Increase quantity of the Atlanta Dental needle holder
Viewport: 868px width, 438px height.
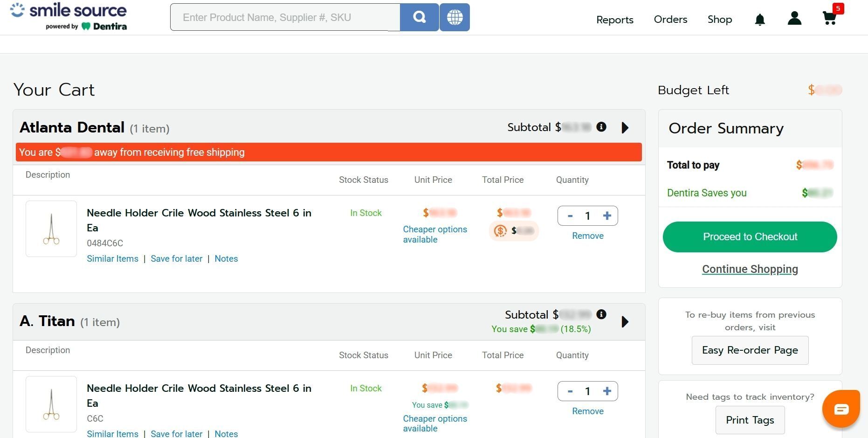coord(607,216)
